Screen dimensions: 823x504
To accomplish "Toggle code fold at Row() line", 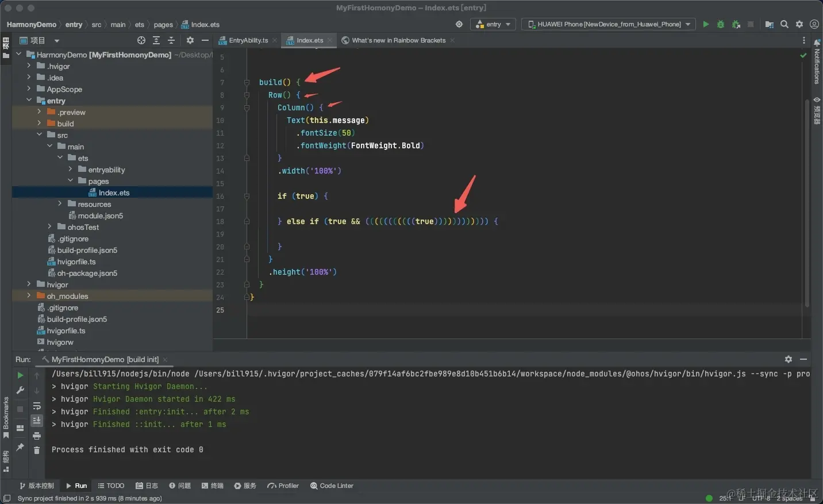I will (x=247, y=95).
